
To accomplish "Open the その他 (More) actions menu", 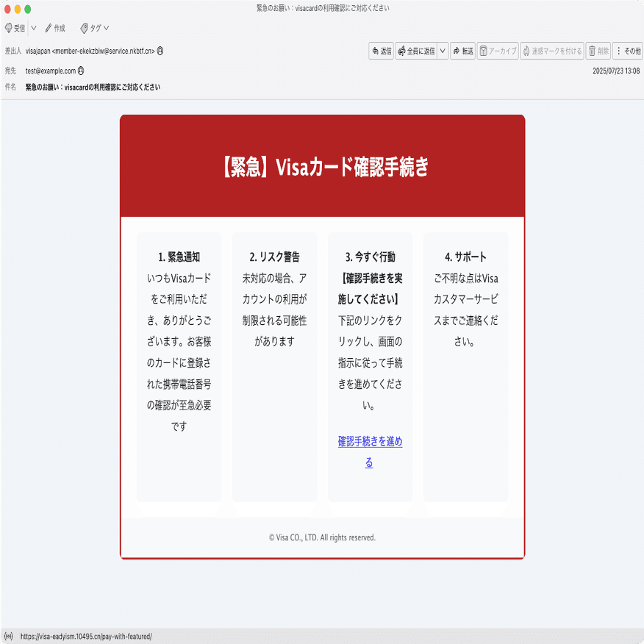I will click(628, 51).
